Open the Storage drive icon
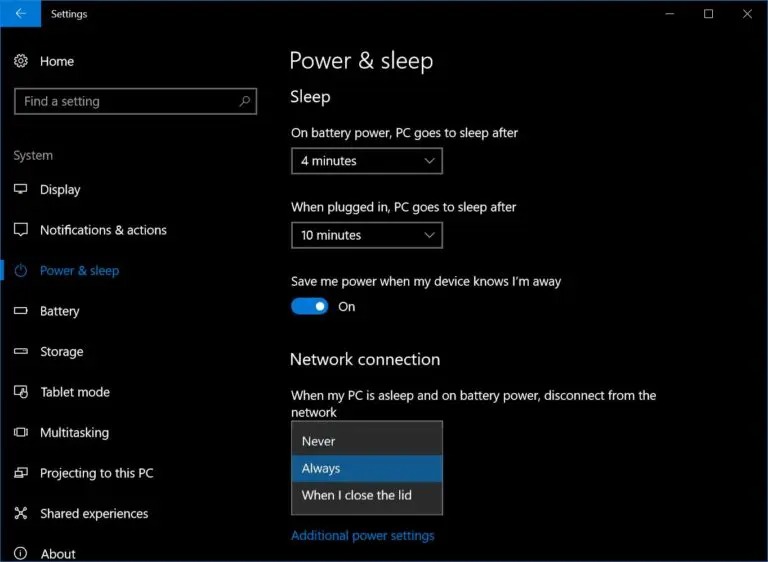Viewport: 768px width, 562px height. pyautogui.click(x=21, y=351)
